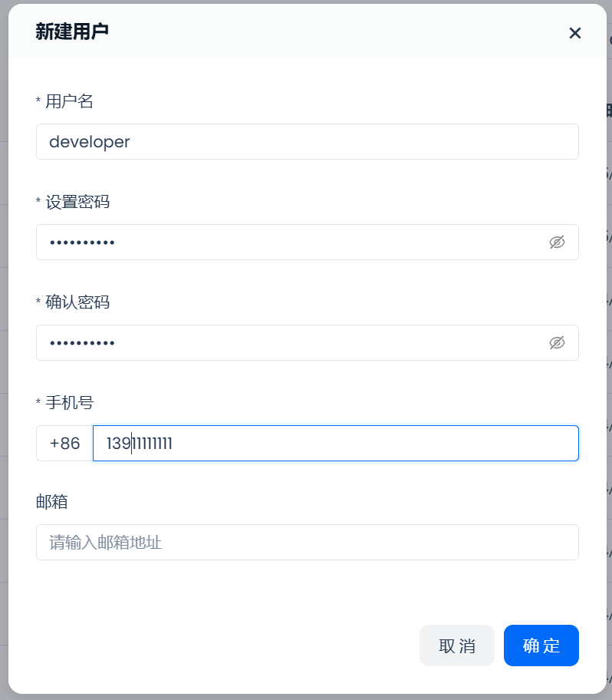Click the 确认密码 field label
The height and width of the screenshot is (700, 612).
coord(77,302)
